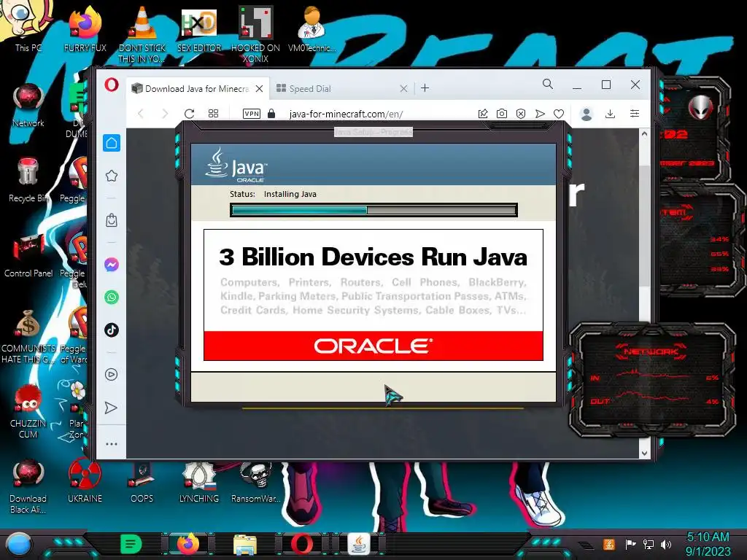Open Opera tab search magnifier
Screen dimensions: 747x560
click(548, 85)
